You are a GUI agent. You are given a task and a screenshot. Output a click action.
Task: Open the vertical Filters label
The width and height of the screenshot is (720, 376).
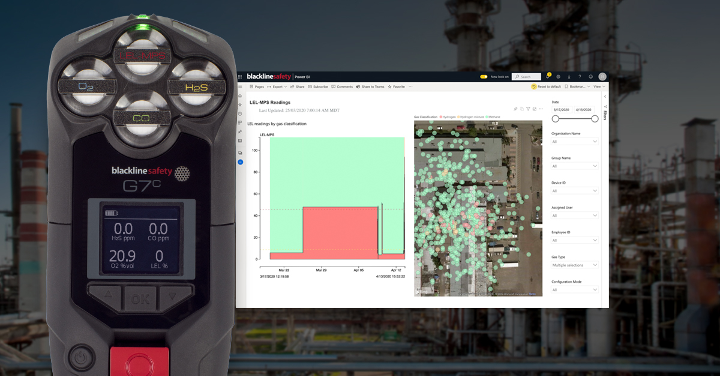click(x=605, y=114)
